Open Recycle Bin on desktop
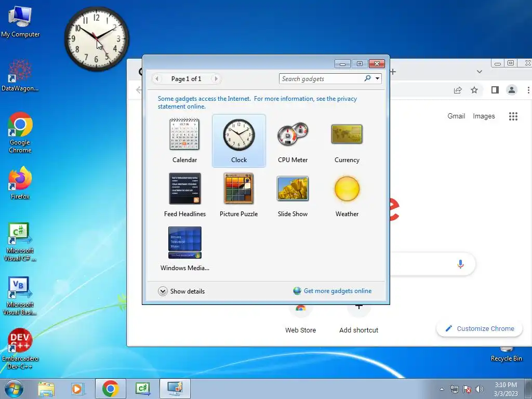This screenshot has width=532, height=399. 506,354
